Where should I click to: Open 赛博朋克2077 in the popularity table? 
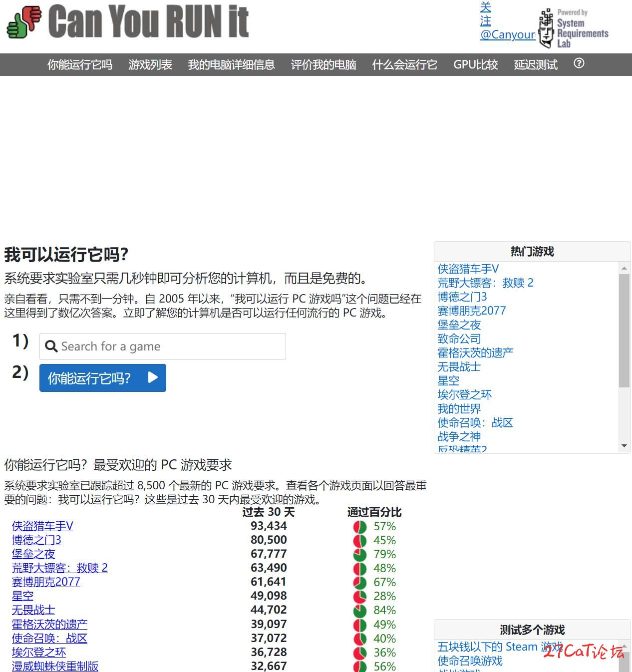click(46, 582)
